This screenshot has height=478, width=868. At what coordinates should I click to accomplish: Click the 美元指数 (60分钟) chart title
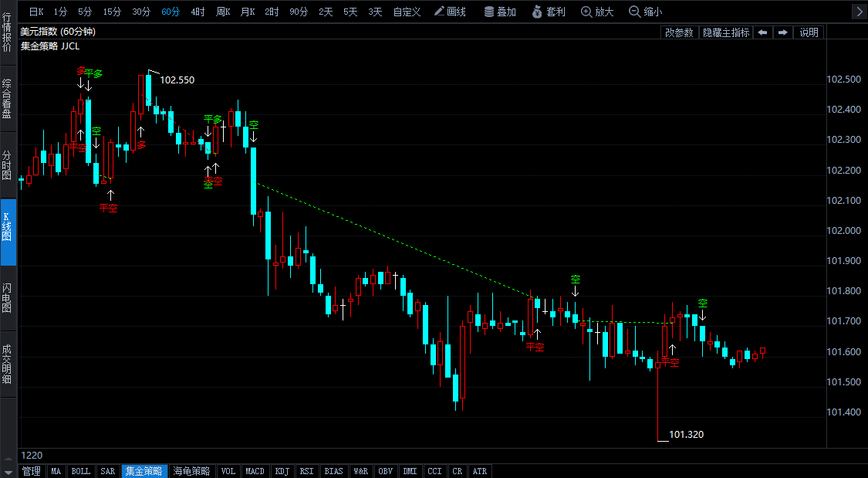(58, 32)
